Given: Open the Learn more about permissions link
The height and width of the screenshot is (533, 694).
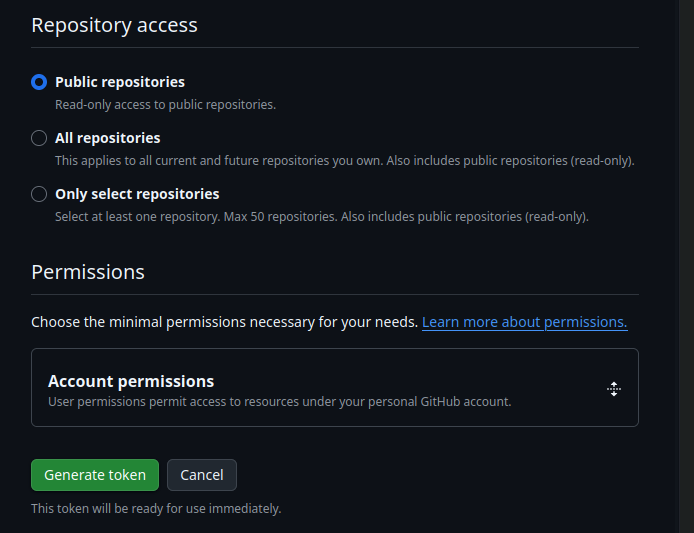Looking at the screenshot, I should point(524,322).
